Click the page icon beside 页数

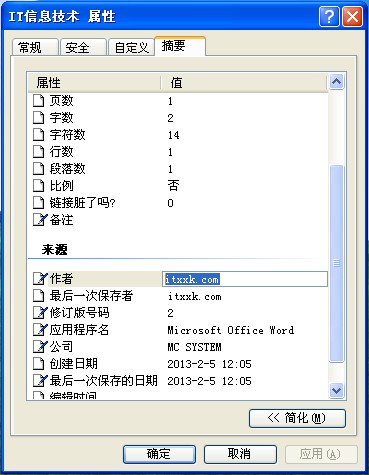point(39,100)
